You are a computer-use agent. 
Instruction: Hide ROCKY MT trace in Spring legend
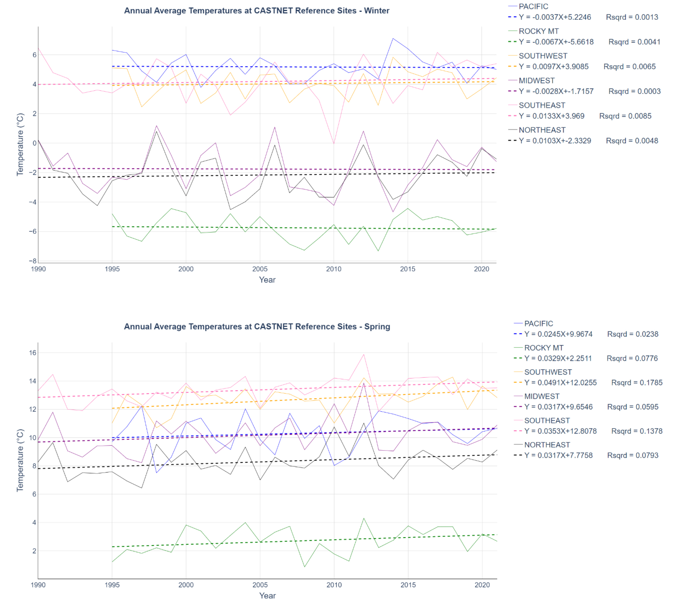pos(544,348)
